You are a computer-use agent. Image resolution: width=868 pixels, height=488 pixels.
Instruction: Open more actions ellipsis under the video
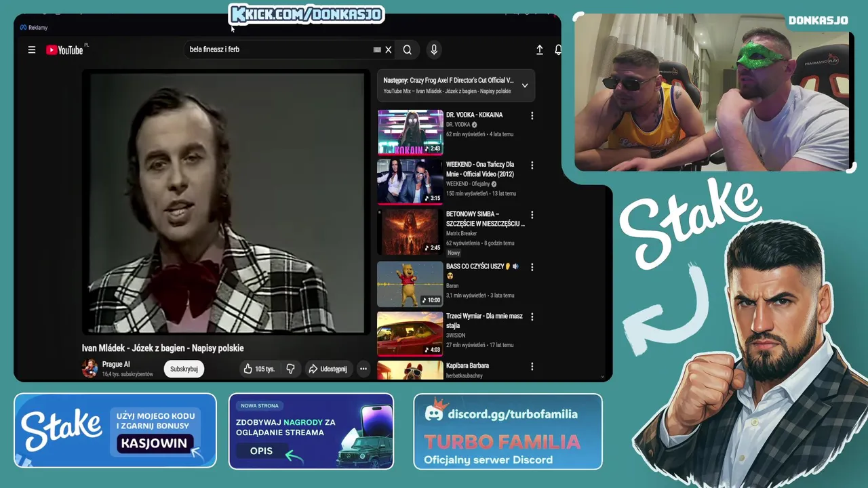pyautogui.click(x=363, y=369)
